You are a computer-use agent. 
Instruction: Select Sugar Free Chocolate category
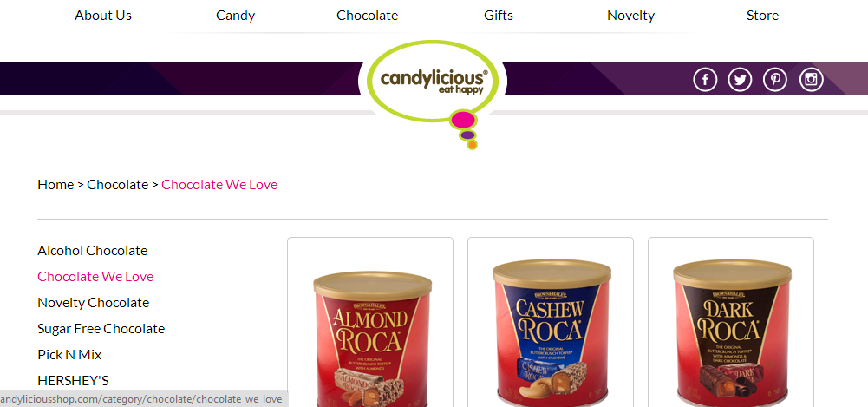coord(101,328)
